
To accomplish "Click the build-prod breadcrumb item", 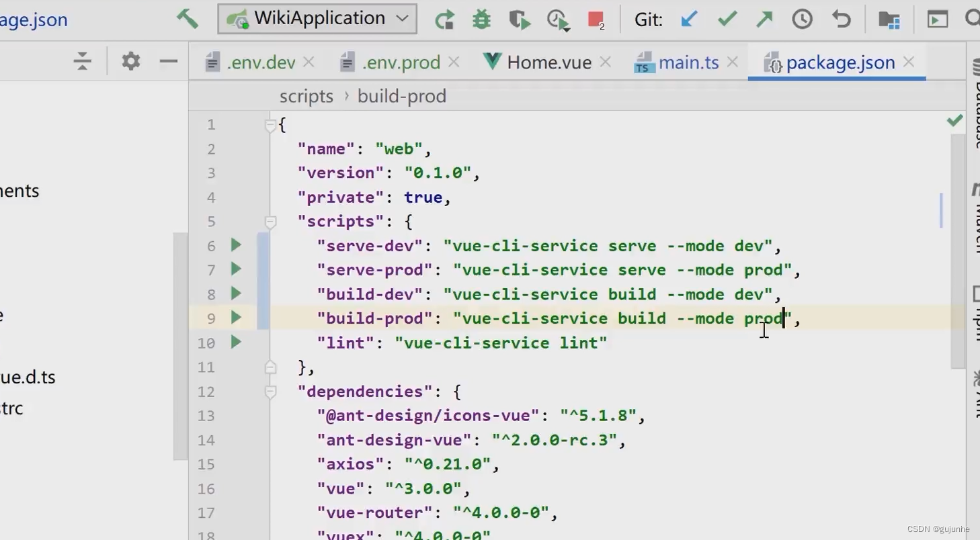I will click(401, 96).
